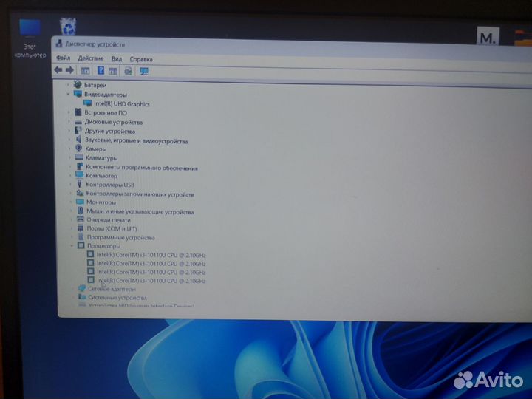Image resolution: width=532 pixels, height=399 pixels.
Task: Click the scan hardware changes monitor icon
Action: [144, 72]
